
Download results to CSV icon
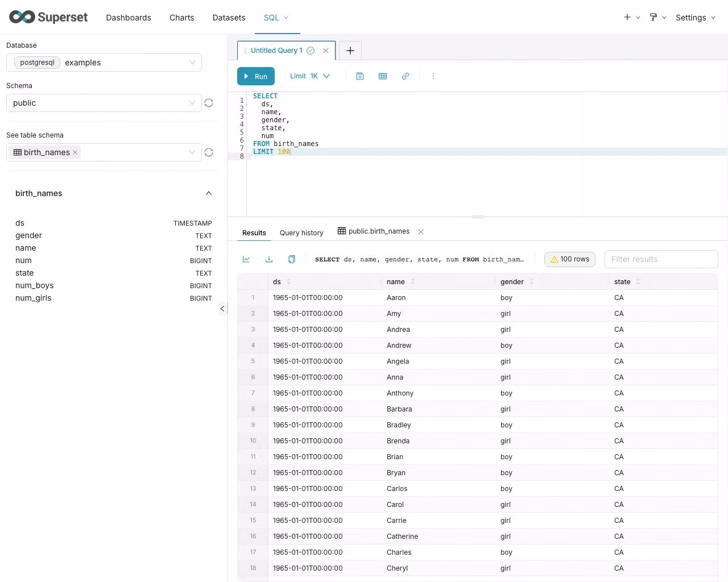click(269, 259)
